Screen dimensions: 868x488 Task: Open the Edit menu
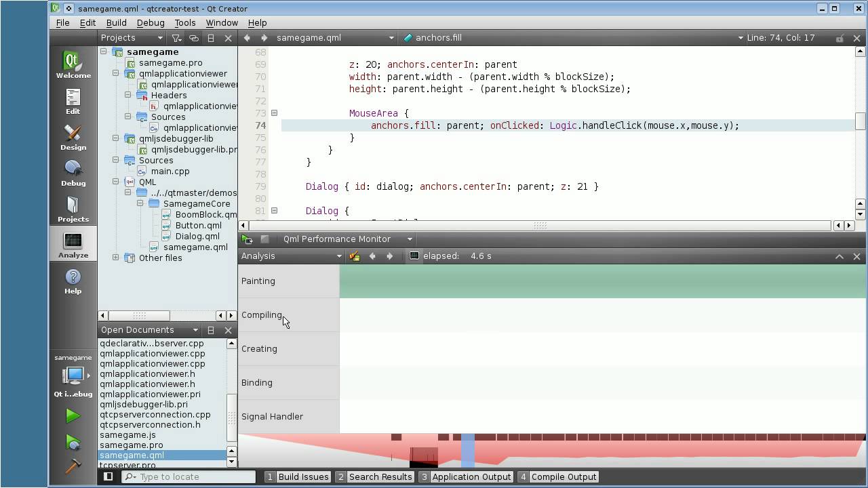(87, 22)
